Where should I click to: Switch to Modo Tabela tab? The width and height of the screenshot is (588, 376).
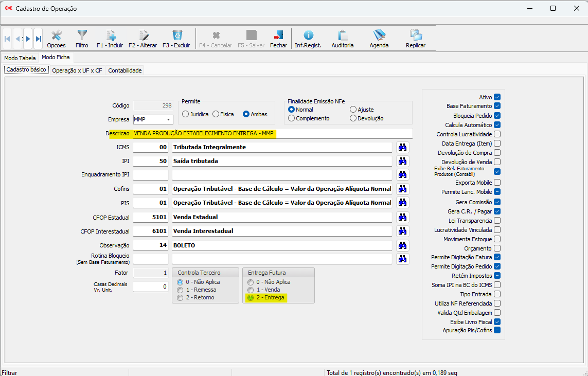click(20, 58)
